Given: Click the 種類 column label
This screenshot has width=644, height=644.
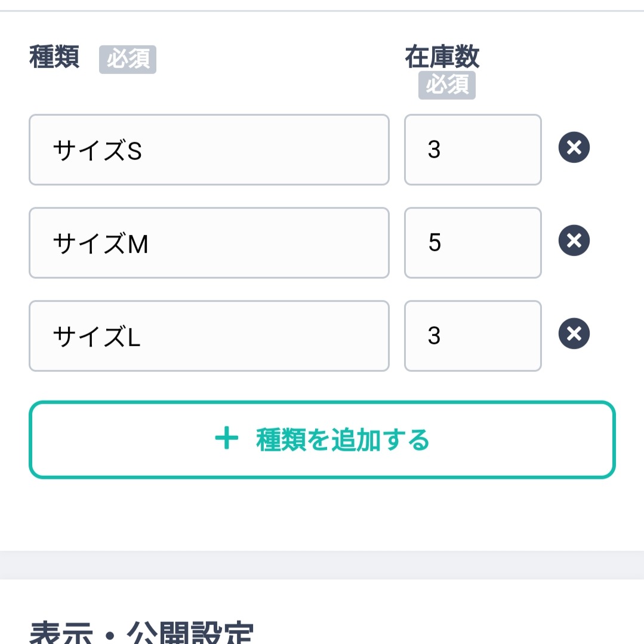Looking at the screenshot, I should click(54, 57).
